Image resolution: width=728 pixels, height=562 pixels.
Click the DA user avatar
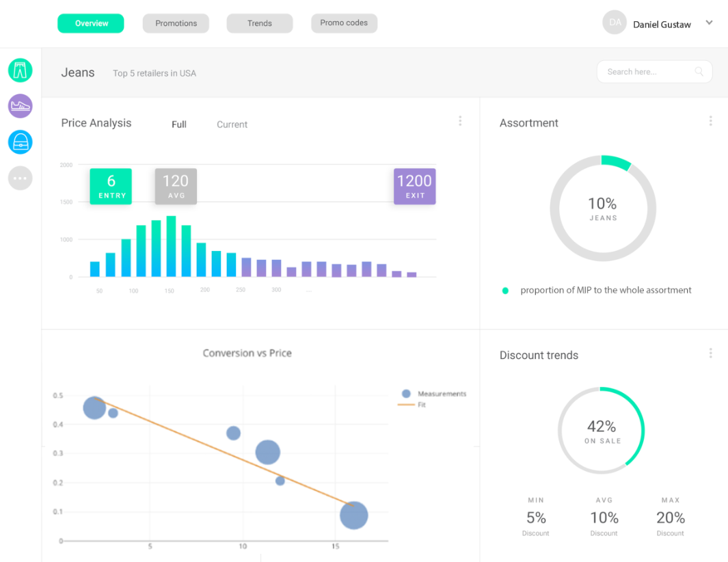(x=615, y=23)
